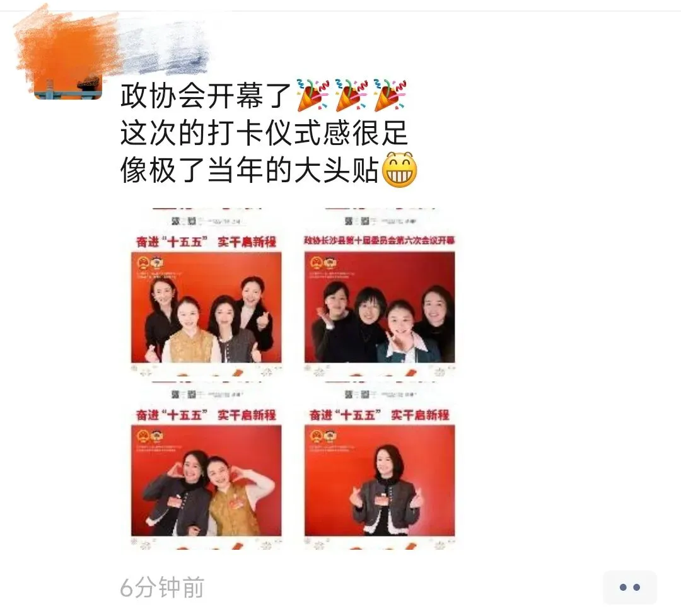This screenshot has height=616, width=681.
Task: Click the last party popper emoji
Action: tap(390, 95)
